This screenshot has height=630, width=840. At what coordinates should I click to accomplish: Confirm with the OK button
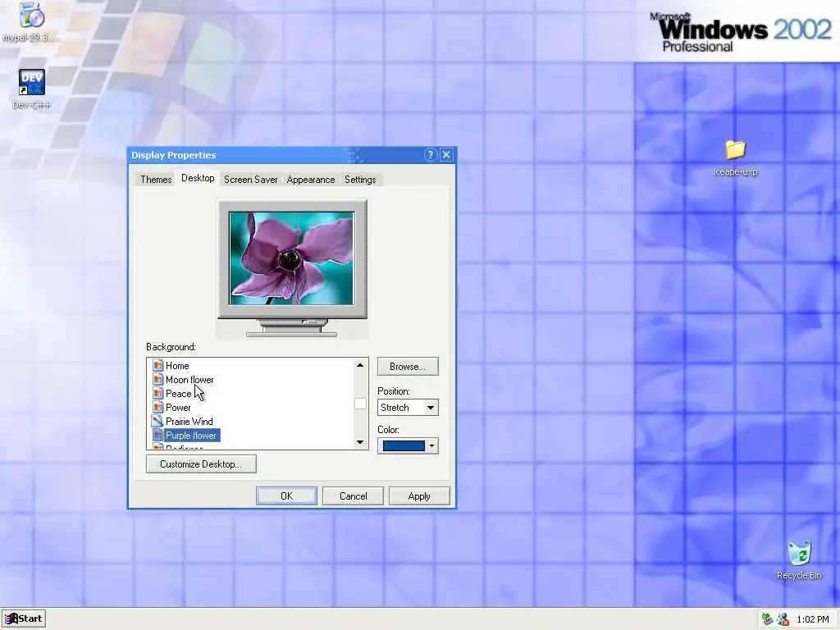click(x=286, y=496)
